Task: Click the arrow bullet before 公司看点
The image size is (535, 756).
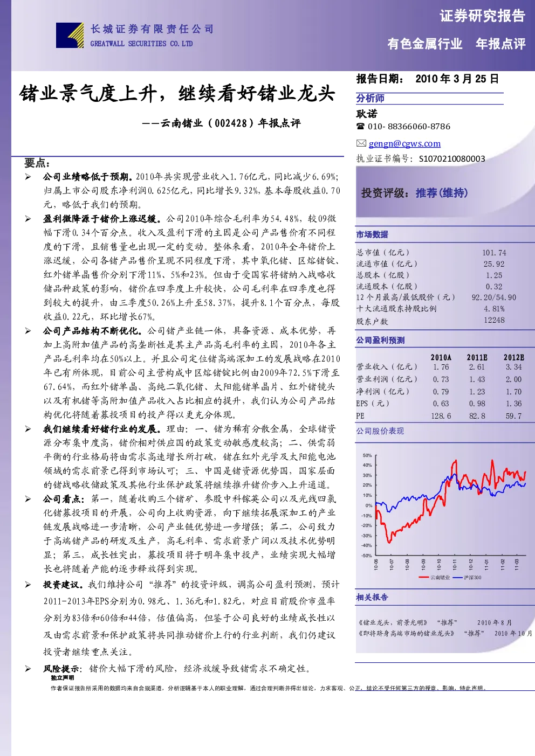Action: click(28, 499)
